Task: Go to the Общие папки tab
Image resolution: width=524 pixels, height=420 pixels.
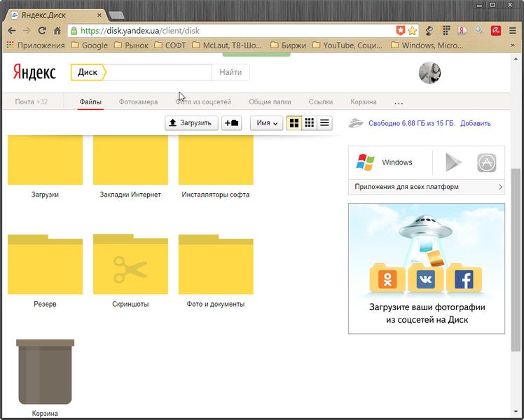Action: 270,101
